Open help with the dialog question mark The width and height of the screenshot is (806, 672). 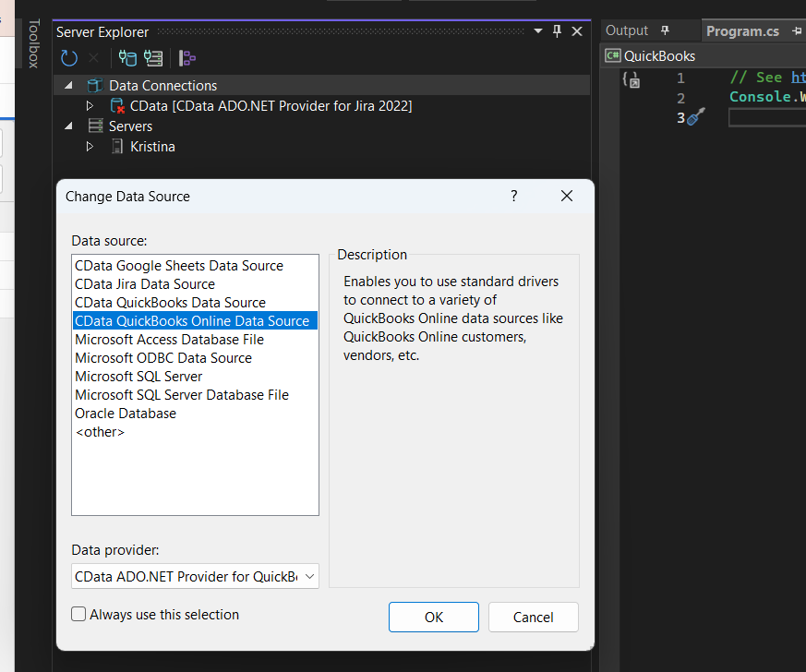[x=513, y=196]
